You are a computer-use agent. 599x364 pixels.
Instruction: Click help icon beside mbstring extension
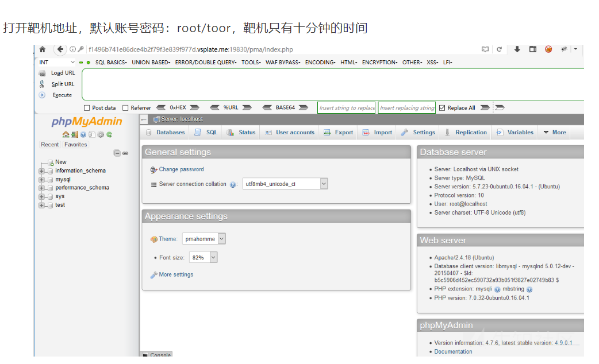tap(529, 289)
